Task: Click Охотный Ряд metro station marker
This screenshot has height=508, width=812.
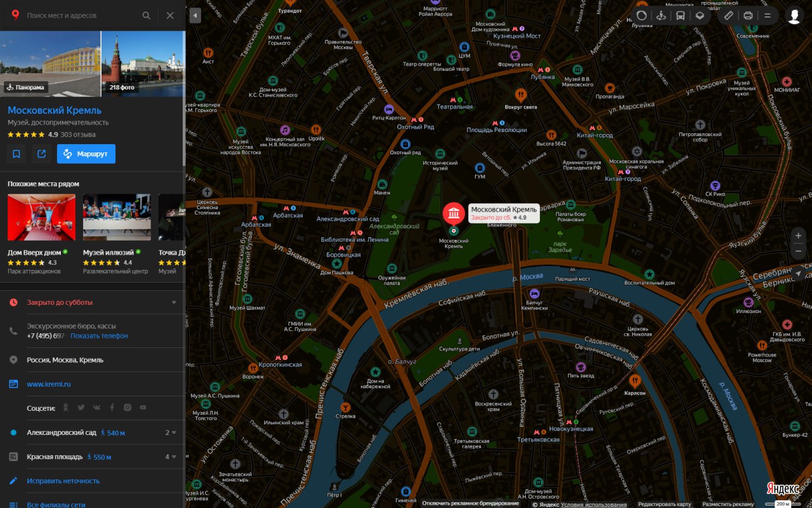Action: tap(417, 119)
